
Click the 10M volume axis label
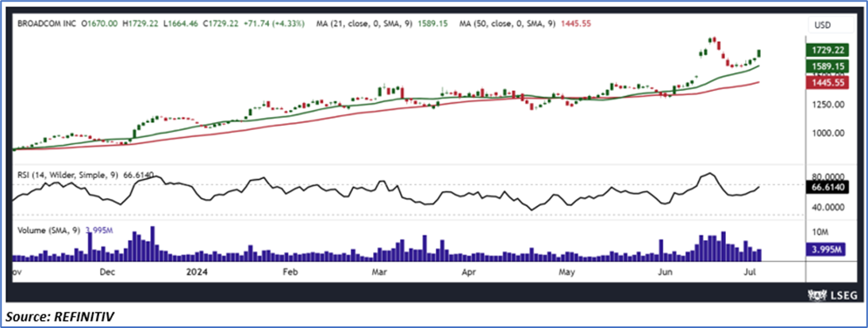(820, 231)
